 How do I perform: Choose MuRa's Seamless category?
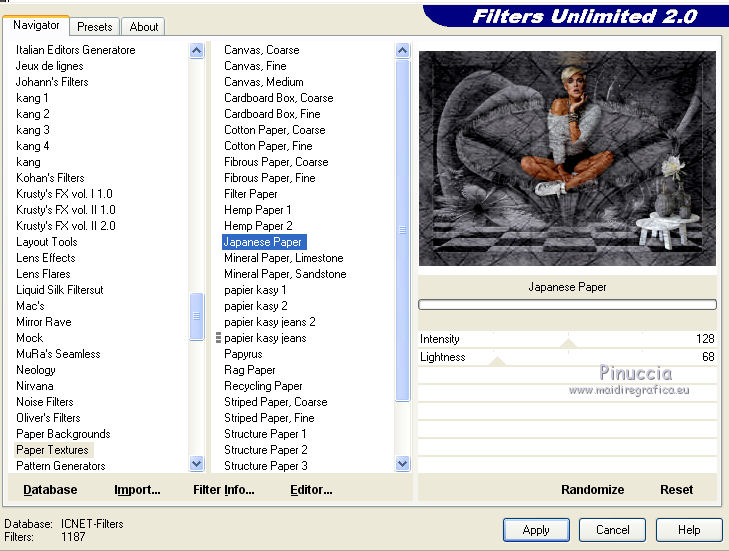58,354
